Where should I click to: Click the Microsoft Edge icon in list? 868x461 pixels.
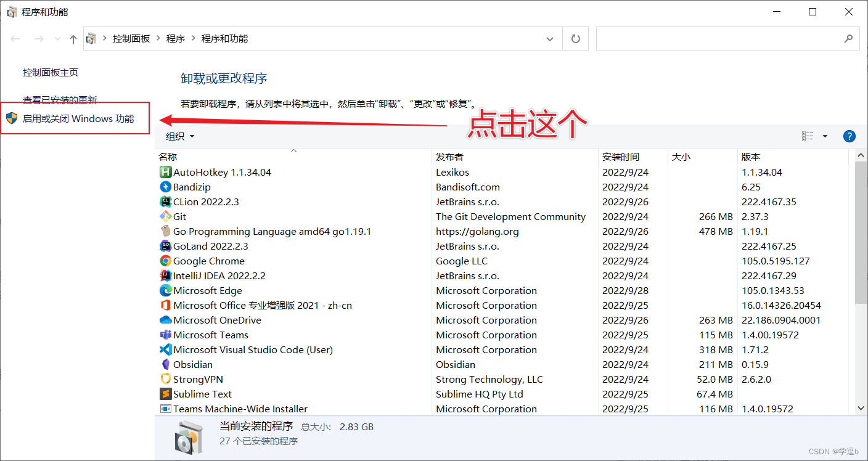point(165,291)
